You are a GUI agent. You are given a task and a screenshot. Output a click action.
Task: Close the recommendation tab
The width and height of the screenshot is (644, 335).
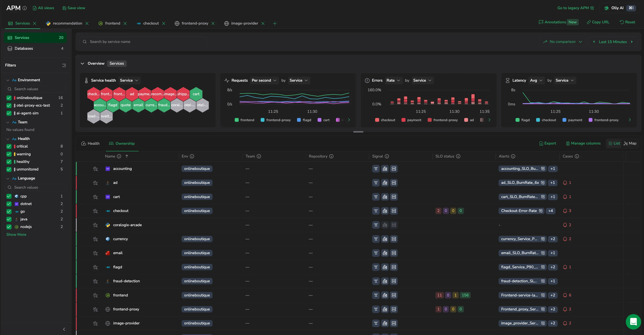[x=87, y=24]
